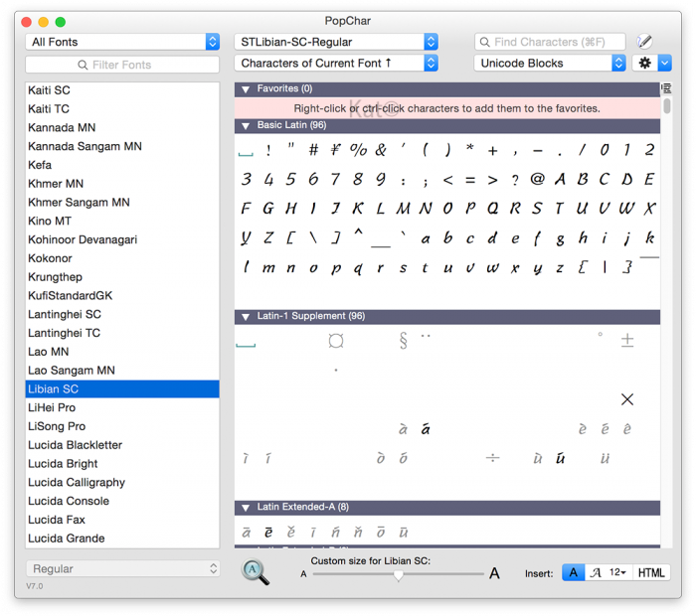Click the large A at slider's right

pos(494,574)
